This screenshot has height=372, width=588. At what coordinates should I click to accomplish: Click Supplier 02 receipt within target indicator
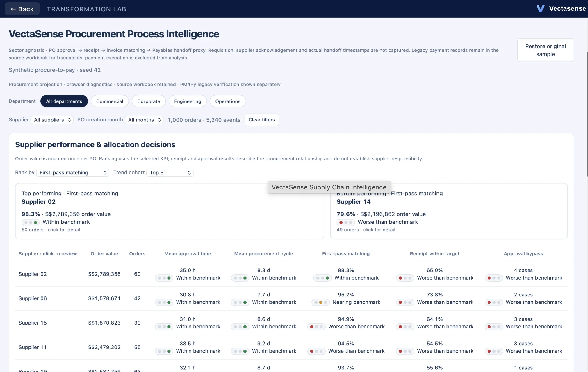[405, 278]
